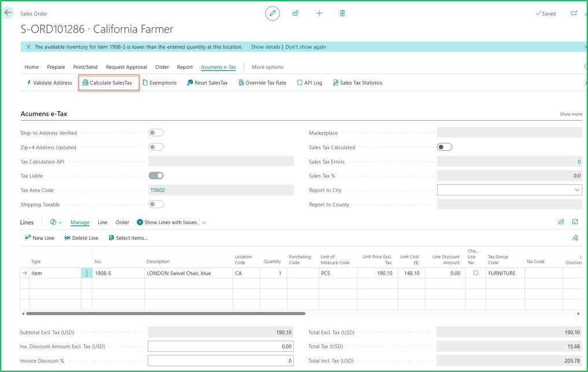Open the Request Approval tab

click(x=127, y=67)
